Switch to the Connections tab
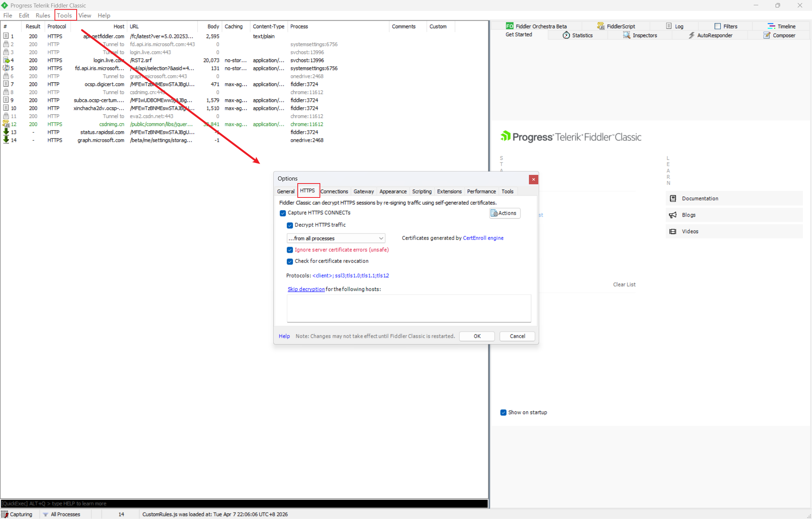The height and width of the screenshot is (519, 812). coord(334,191)
